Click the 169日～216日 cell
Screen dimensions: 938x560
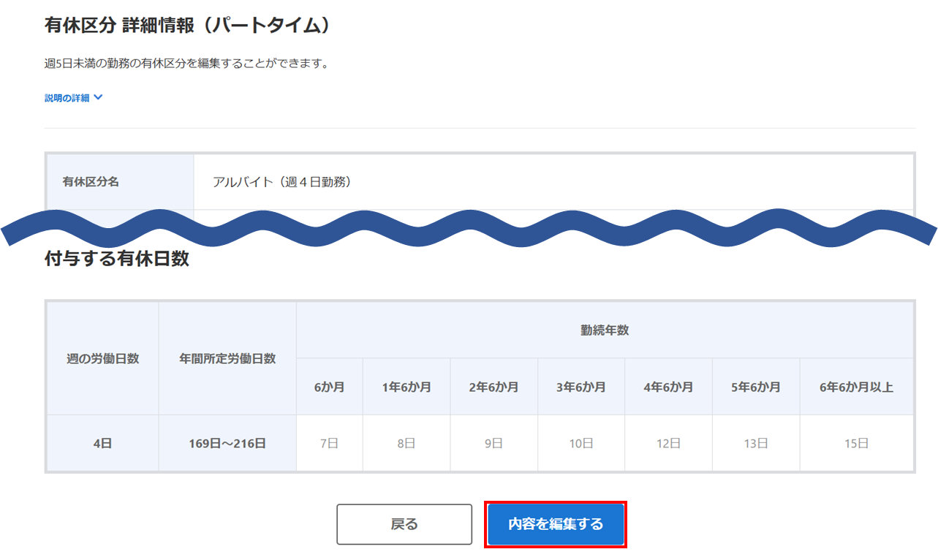click(x=227, y=443)
